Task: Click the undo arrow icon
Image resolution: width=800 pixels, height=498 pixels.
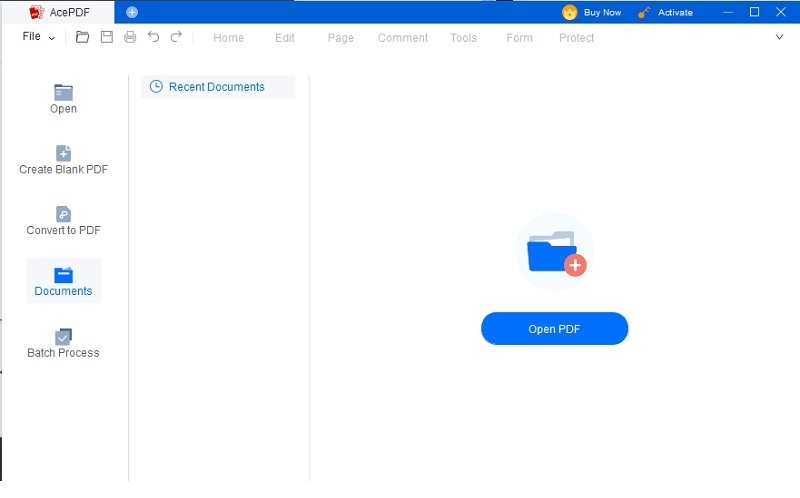Action: 153,37
